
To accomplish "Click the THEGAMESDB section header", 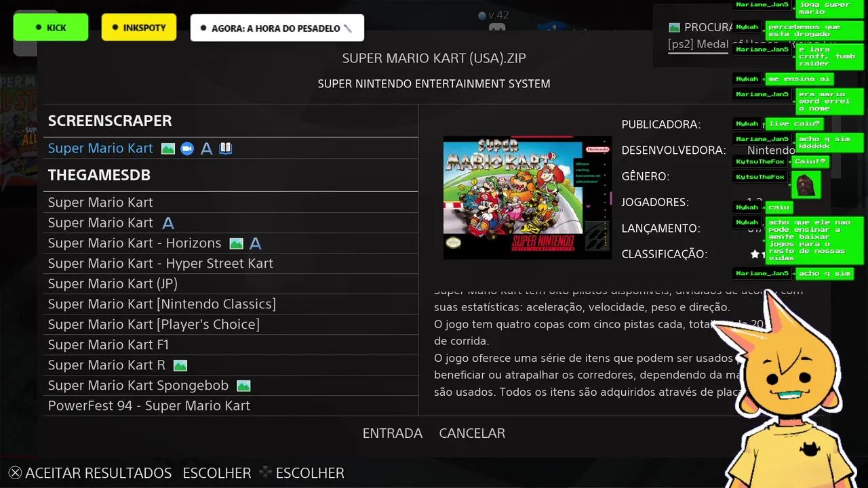I will point(99,175).
